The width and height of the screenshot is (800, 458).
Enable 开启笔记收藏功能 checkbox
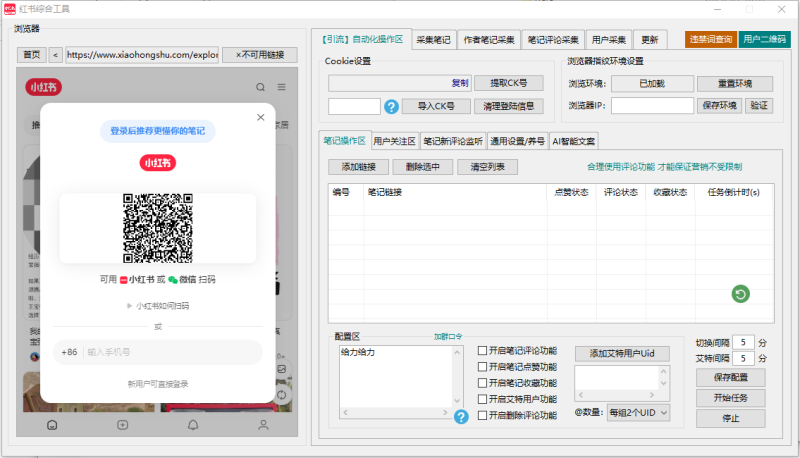[482, 383]
